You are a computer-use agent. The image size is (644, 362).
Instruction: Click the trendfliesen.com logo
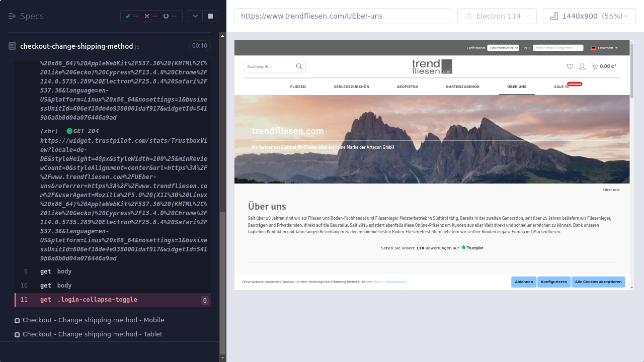(x=432, y=66)
